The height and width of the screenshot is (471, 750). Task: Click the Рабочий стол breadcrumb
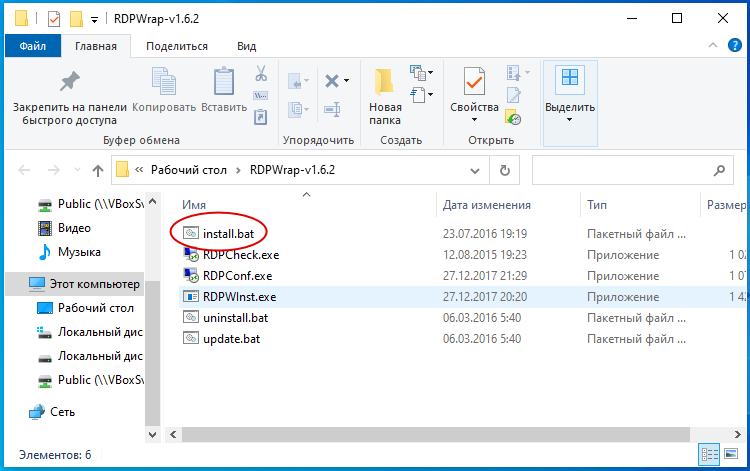189,170
